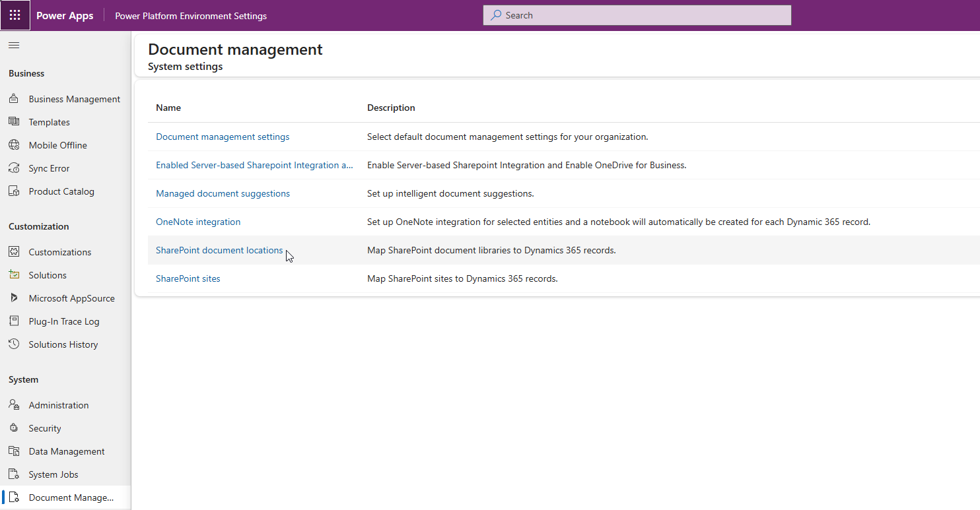Click 'Select default document management settings' description
This screenshot has height=510, width=980.
pyautogui.click(x=507, y=137)
